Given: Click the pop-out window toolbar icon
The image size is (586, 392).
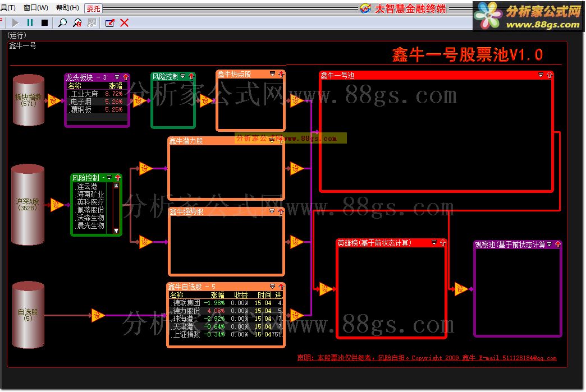Looking at the screenshot, I should [110, 23].
